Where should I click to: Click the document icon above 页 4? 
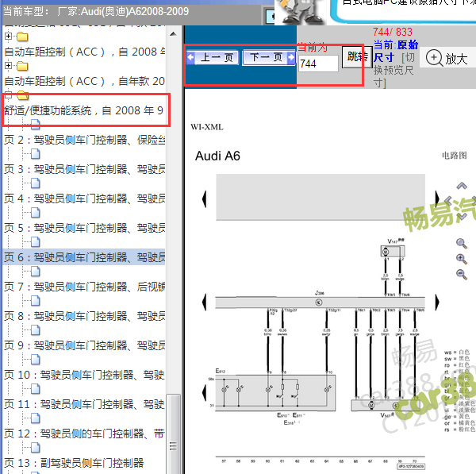pos(36,183)
